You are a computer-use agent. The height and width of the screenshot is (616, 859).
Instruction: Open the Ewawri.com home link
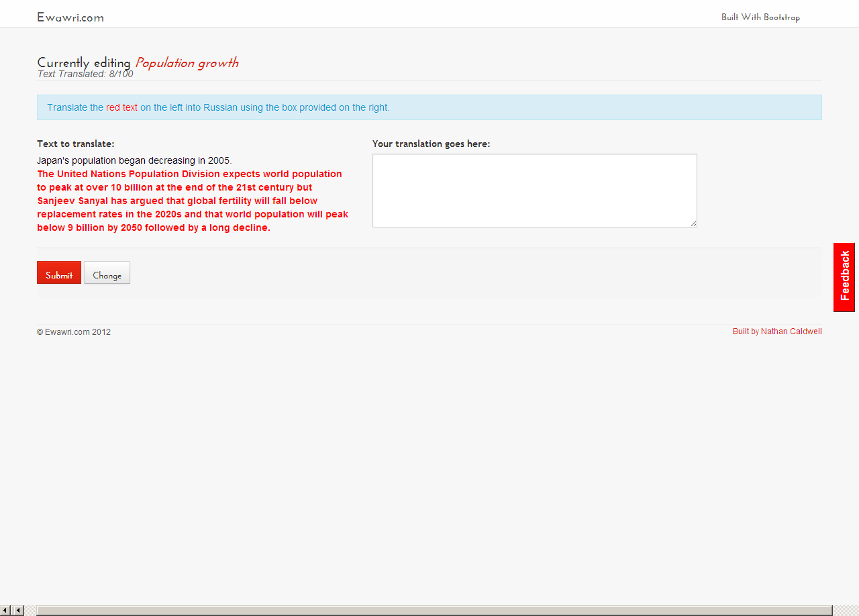point(70,17)
